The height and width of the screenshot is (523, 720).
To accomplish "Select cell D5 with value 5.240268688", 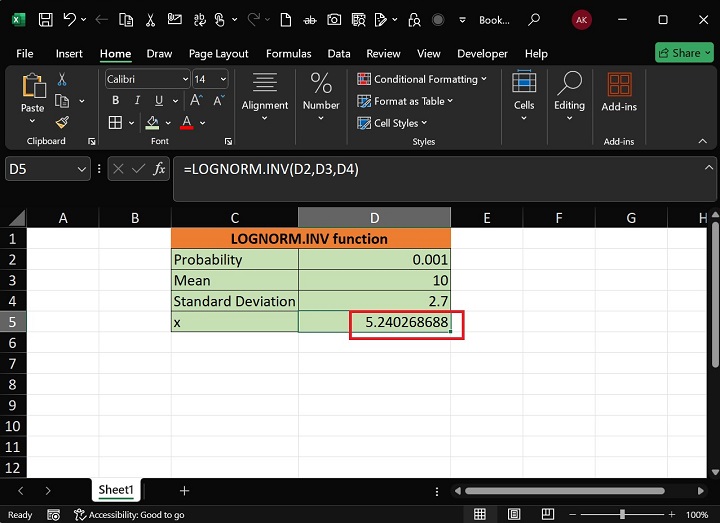I will (375, 322).
